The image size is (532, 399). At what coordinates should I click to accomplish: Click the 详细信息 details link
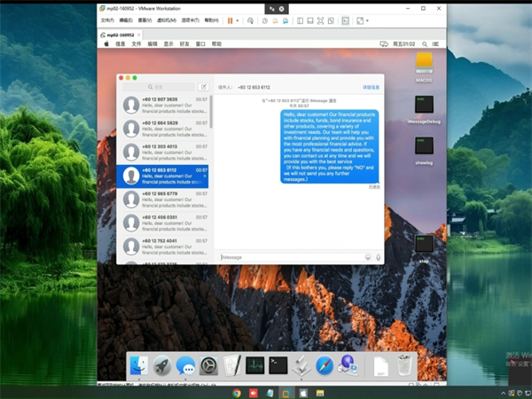pyautogui.click(x=371, y=88)
